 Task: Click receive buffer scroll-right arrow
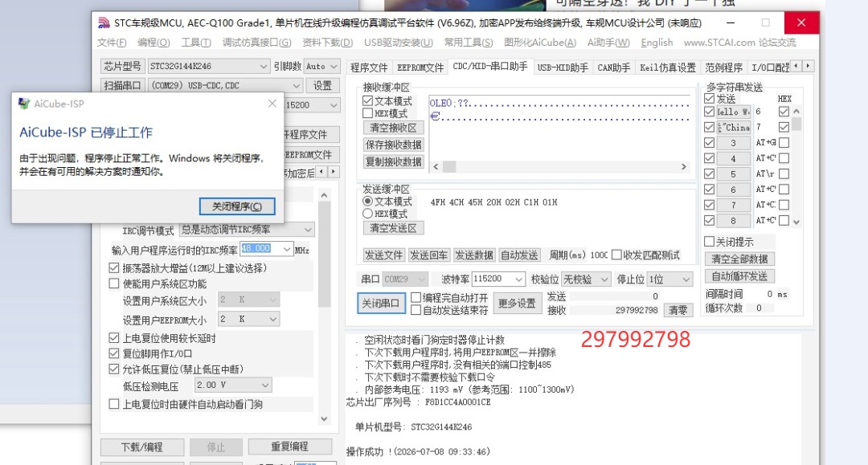[684, 166]
